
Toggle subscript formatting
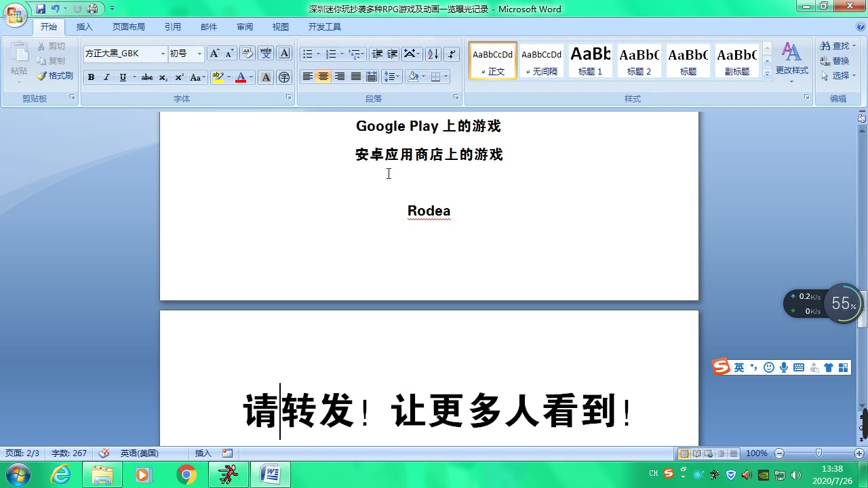pyautogui.click(x=163, y=77)
